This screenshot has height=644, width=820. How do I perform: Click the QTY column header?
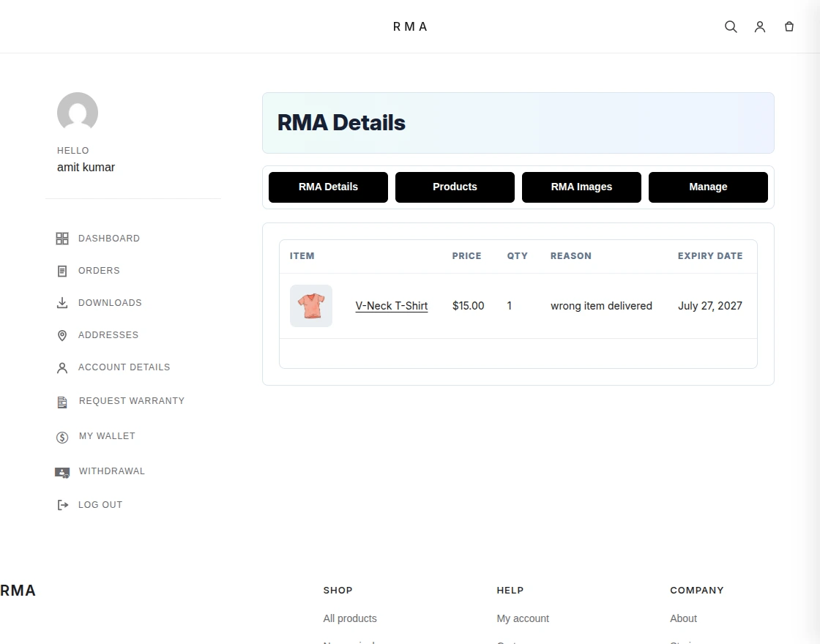pyautogui.click(x=517, y=256)
